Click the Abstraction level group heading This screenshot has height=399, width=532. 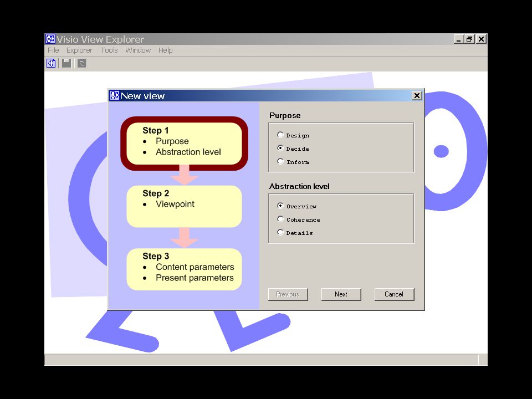299,186
